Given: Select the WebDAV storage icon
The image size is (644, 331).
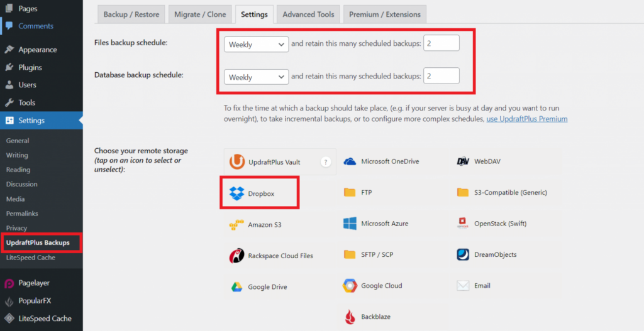Looking at the screenshot, I should (463, 161).
